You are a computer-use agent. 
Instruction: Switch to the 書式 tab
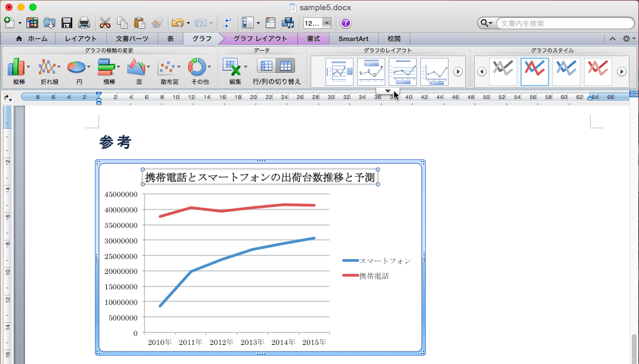314,39
